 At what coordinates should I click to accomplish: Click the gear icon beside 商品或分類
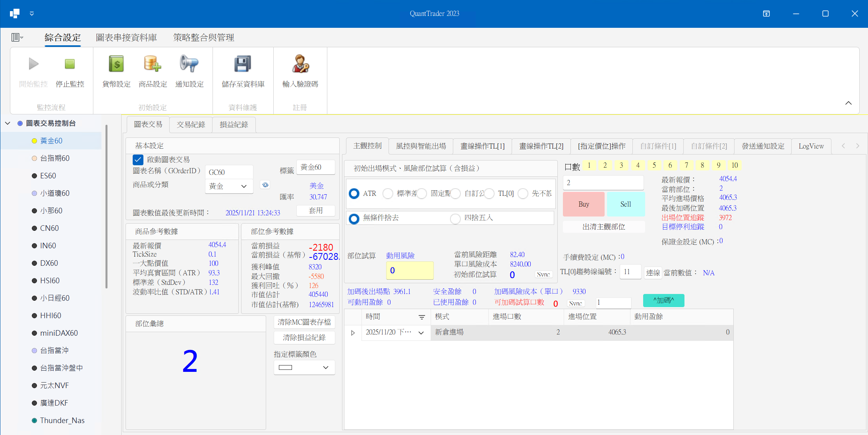(265, 185)
